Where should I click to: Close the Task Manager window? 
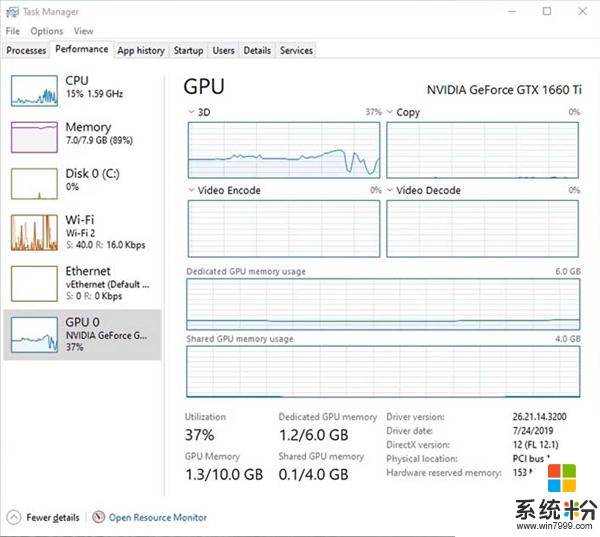(x=582, y=11)
